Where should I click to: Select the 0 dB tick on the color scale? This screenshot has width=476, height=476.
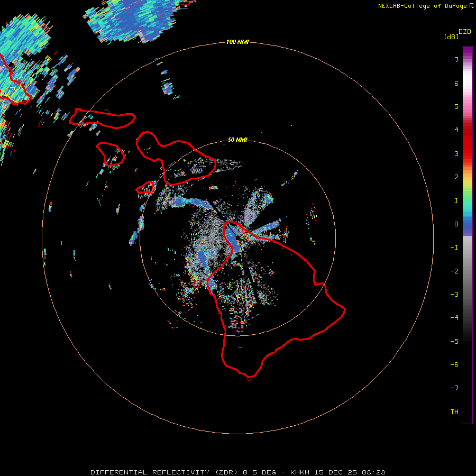click(x=456, y=224)
